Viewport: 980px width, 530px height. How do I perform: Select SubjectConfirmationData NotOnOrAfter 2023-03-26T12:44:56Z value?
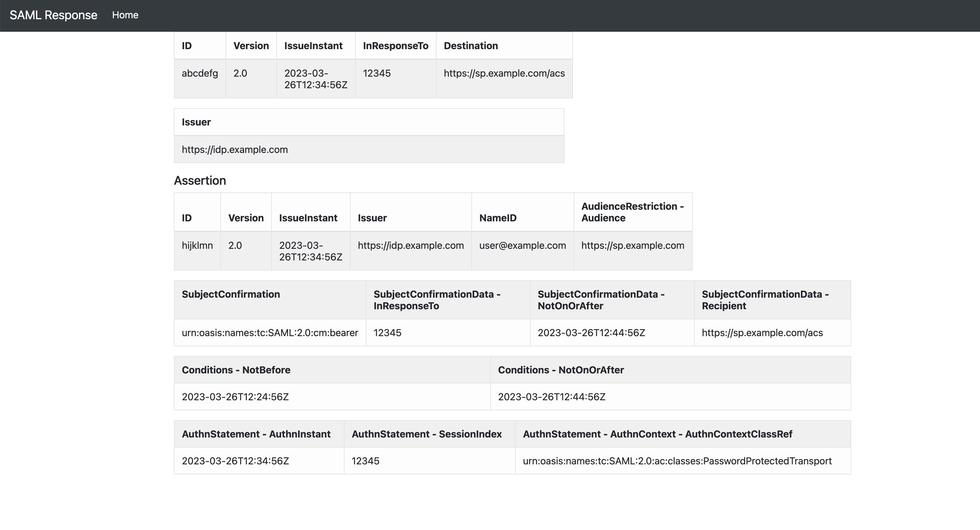(612, 333)
